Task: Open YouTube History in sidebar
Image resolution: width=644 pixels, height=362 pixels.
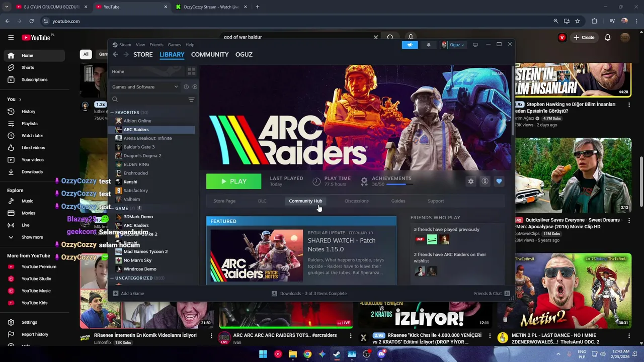Action: pos(28,112)
